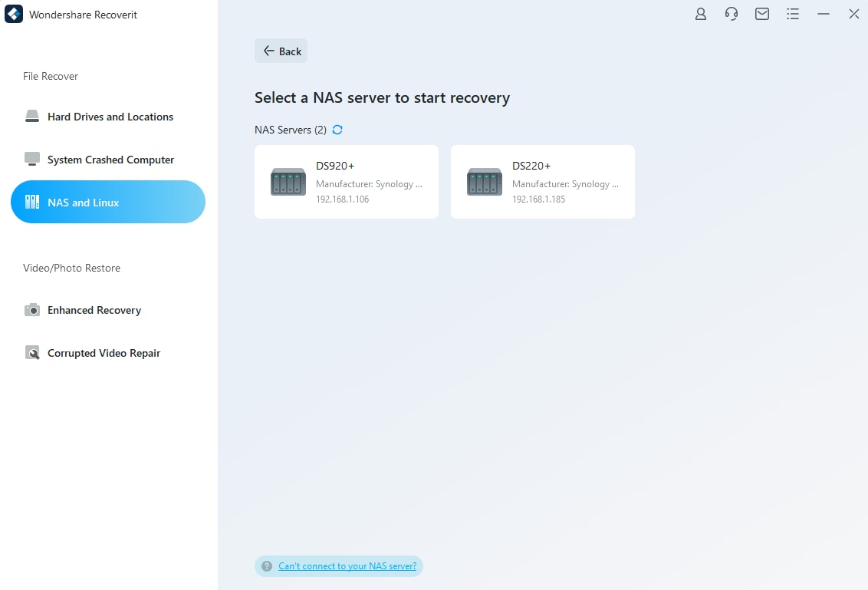Open the support headset icon
The height and width of the screenshot is (590, 868).
coord(731,14)
